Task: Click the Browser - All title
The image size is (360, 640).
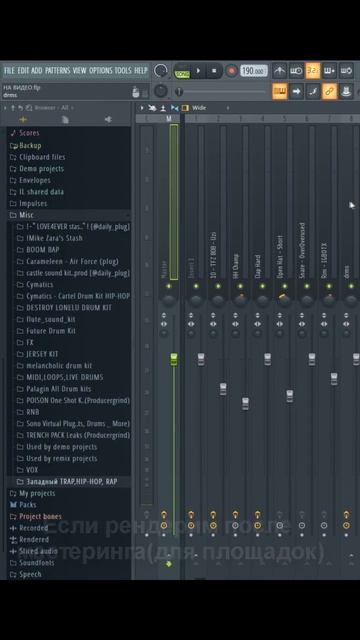Action: [x=51, y=108]
